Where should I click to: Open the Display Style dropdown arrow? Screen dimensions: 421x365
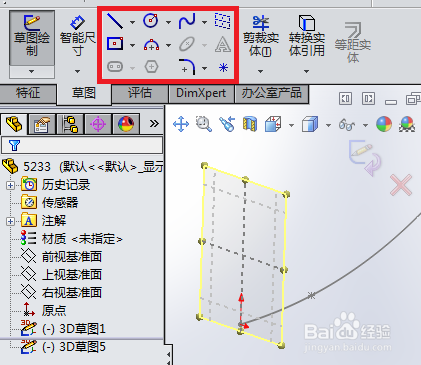click(328, 126)
